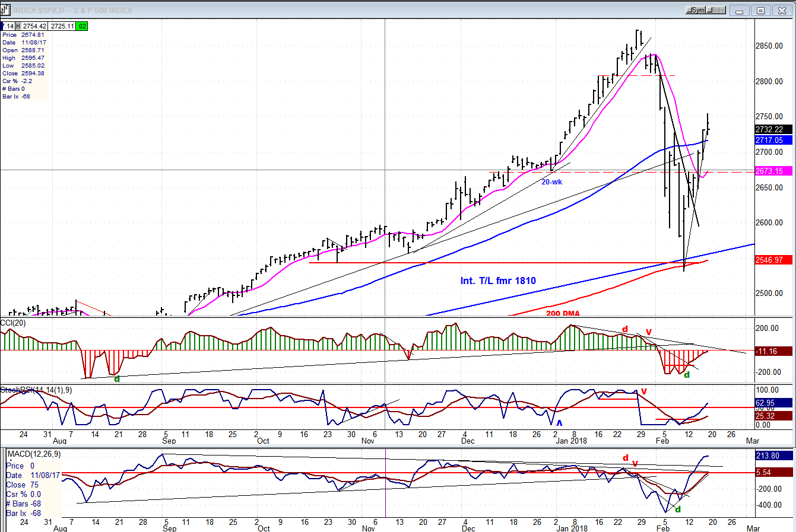Click the magenta 2673.15 price label
The image size is (796, 532).
click(773, 171)
